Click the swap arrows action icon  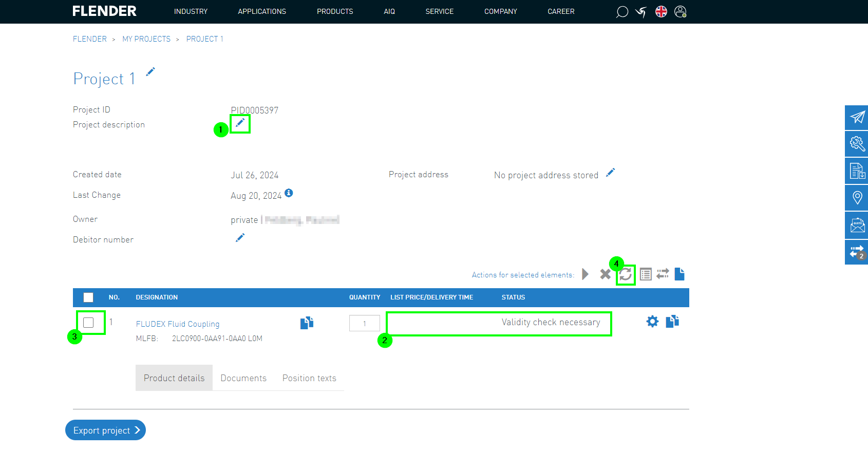663,274
